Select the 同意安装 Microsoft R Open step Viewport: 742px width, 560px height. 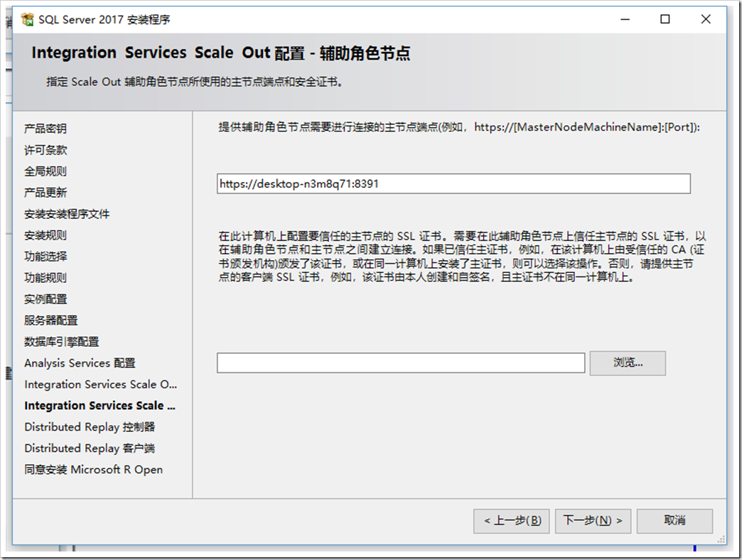93,470
